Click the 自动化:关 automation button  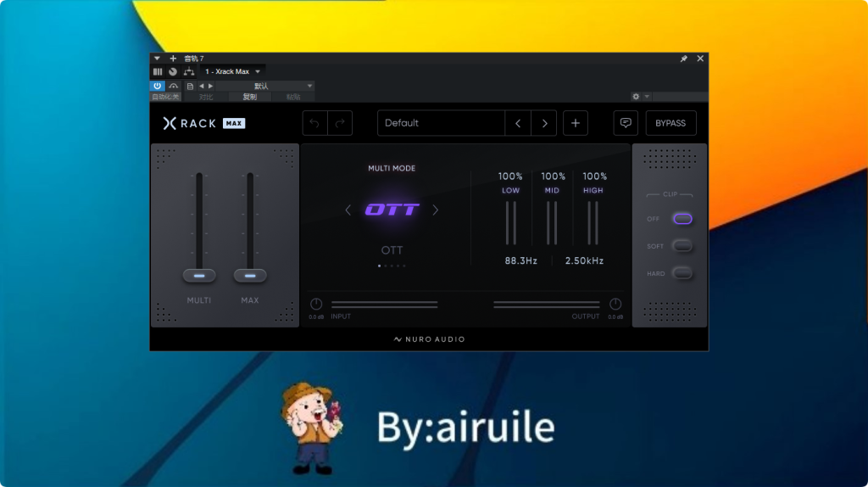[x=165, y=97]
